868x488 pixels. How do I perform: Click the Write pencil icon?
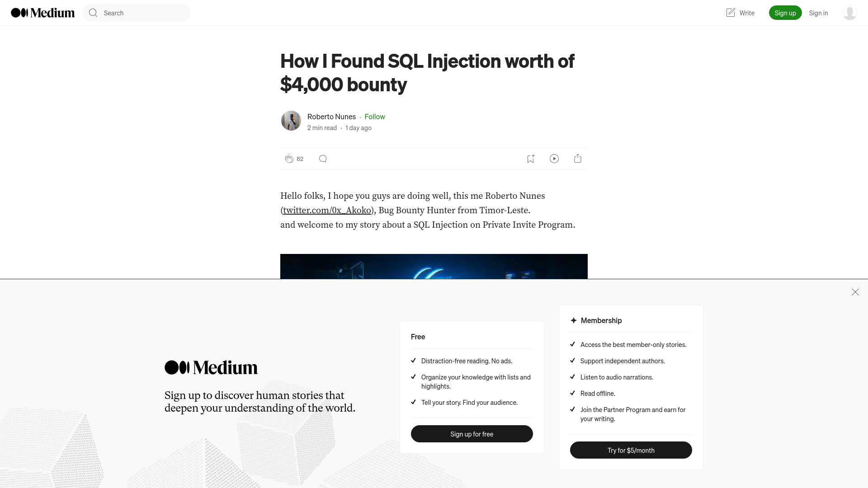tap(730, 13)
